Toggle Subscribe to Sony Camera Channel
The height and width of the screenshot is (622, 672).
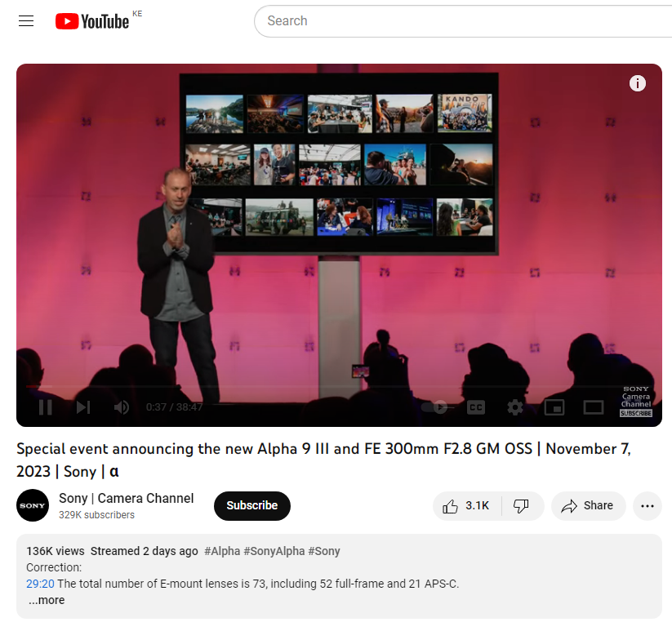tap(251, 505)
